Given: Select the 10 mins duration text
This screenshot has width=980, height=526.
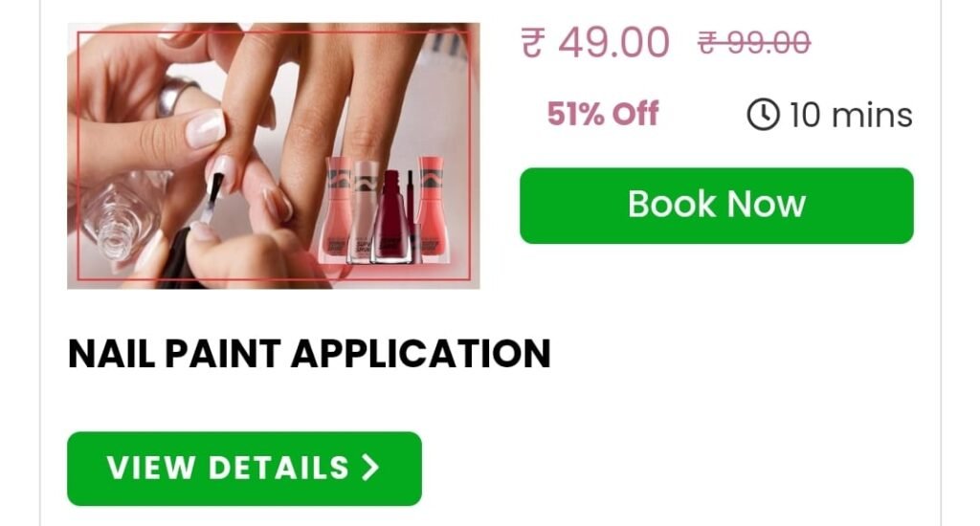Looking at the screenshot, I should click(x=851, y=116).
